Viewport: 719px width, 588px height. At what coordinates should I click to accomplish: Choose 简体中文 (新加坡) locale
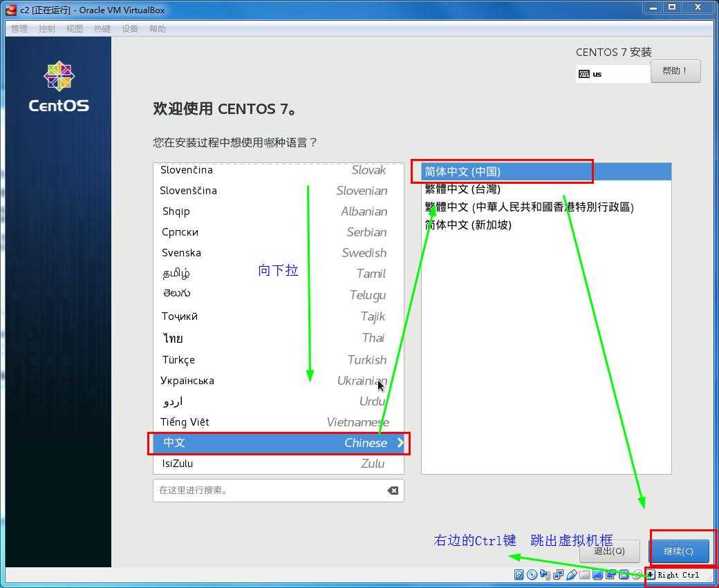546,225
